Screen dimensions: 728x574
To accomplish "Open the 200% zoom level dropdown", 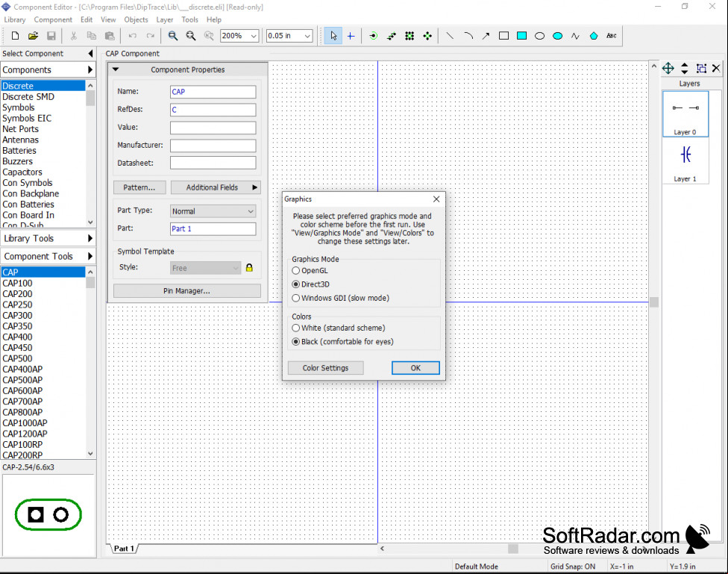I will [x=254, y=36].
